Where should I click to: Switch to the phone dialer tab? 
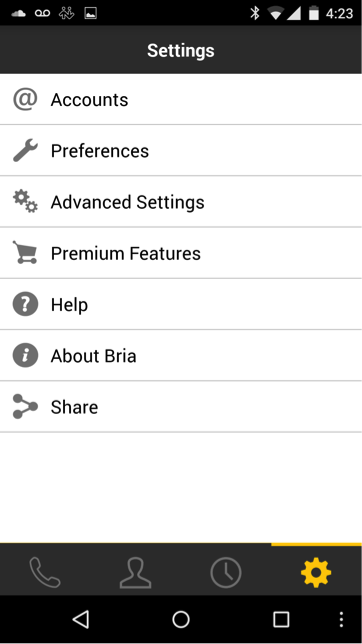pos(45,572)
